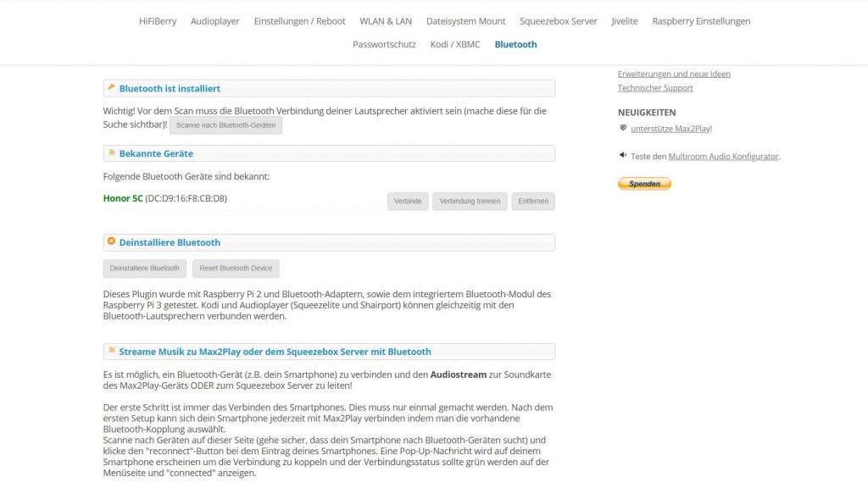Click the orange X icon beside Deinstalliere Bluetooth
This screenshot has width=868, height=488.
click(111, 241)
